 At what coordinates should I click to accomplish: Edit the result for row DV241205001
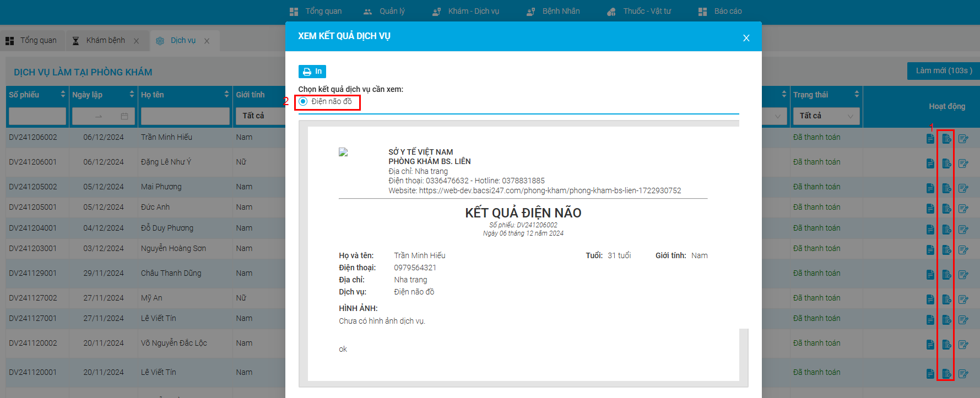963,209
